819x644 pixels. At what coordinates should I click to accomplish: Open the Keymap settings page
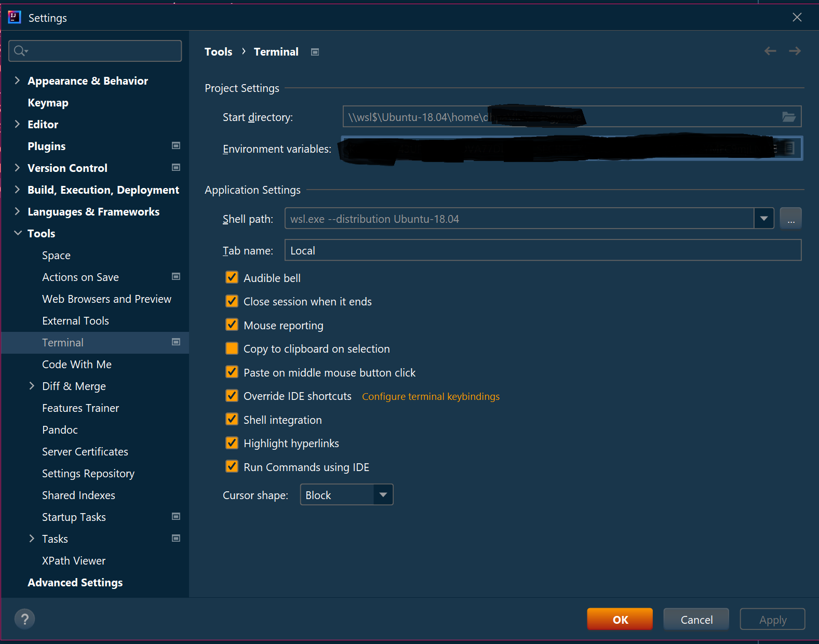tap(48, 103)
